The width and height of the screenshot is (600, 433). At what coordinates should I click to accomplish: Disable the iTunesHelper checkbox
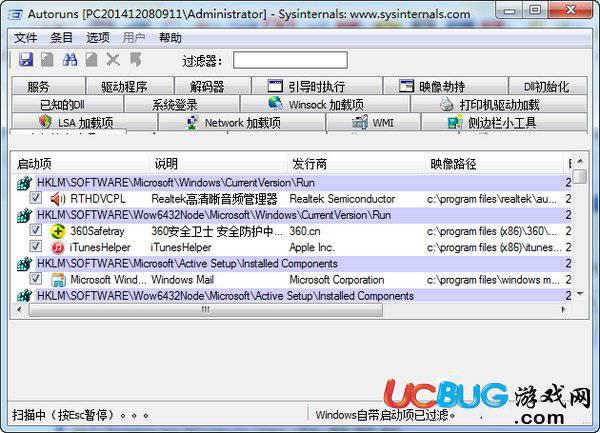point(36,246)
